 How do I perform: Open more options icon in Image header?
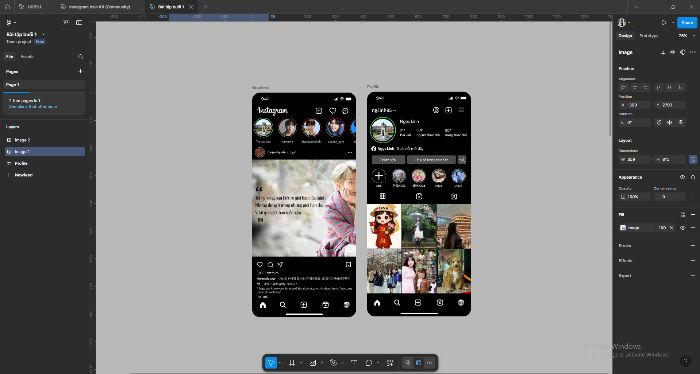click(x=693, y=52)
